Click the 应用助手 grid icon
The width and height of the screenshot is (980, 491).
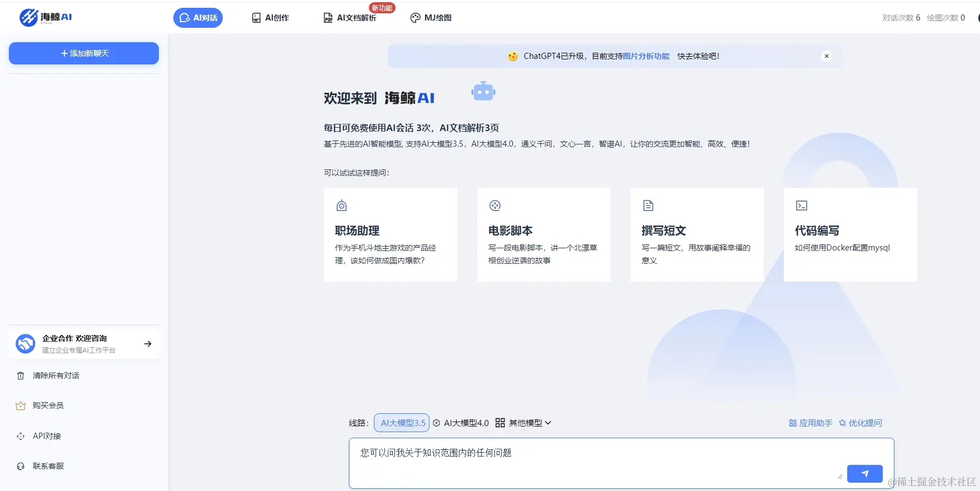coord(793,423)
